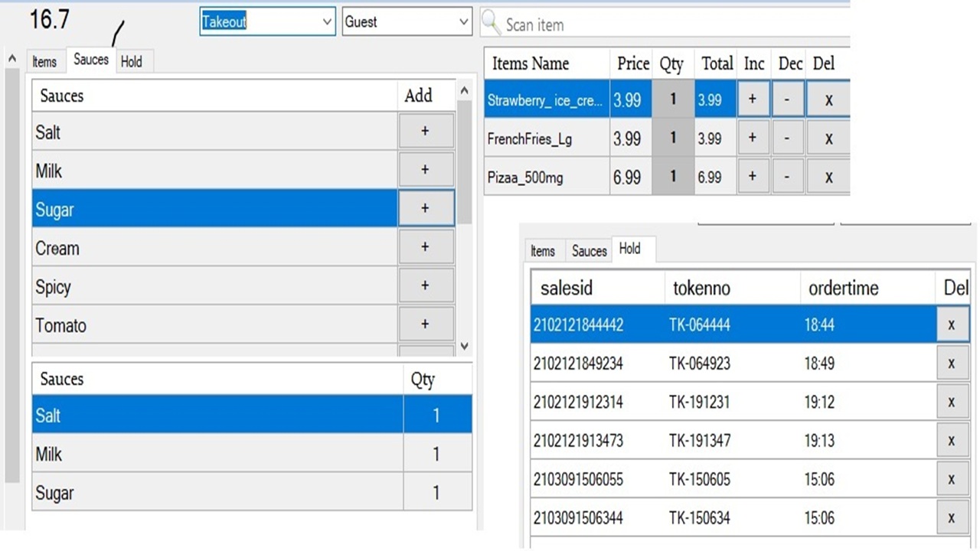Viewport: 980px width, 551px height.
Task: Add Salt sauce with plus button
Action: (426, 132)
